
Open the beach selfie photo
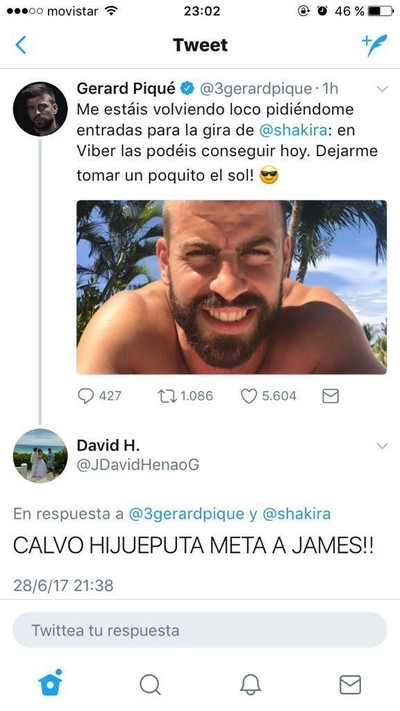pos(231,287)
